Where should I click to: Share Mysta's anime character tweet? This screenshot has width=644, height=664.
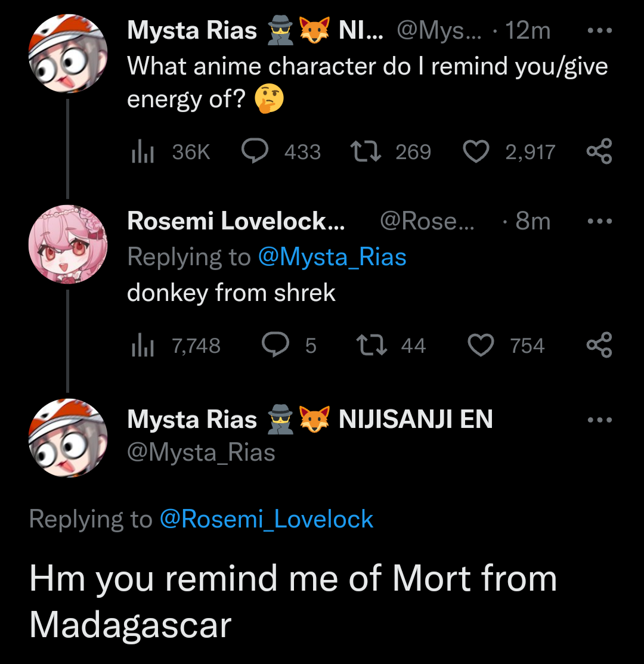(x=599, y=151)
